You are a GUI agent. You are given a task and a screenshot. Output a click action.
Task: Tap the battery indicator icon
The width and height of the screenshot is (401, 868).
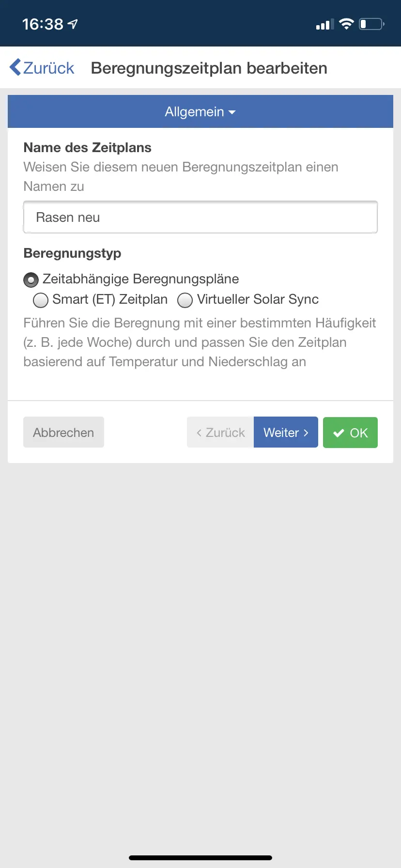[x=371, y=24]
